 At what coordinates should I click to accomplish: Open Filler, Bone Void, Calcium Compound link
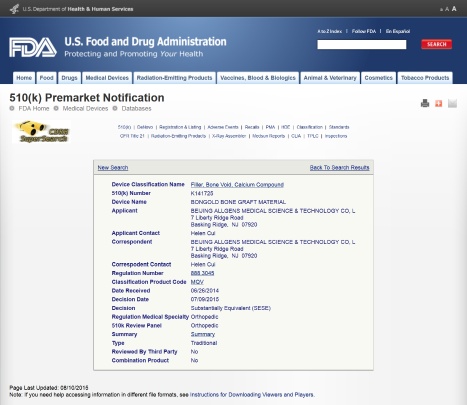click(237, 185)
